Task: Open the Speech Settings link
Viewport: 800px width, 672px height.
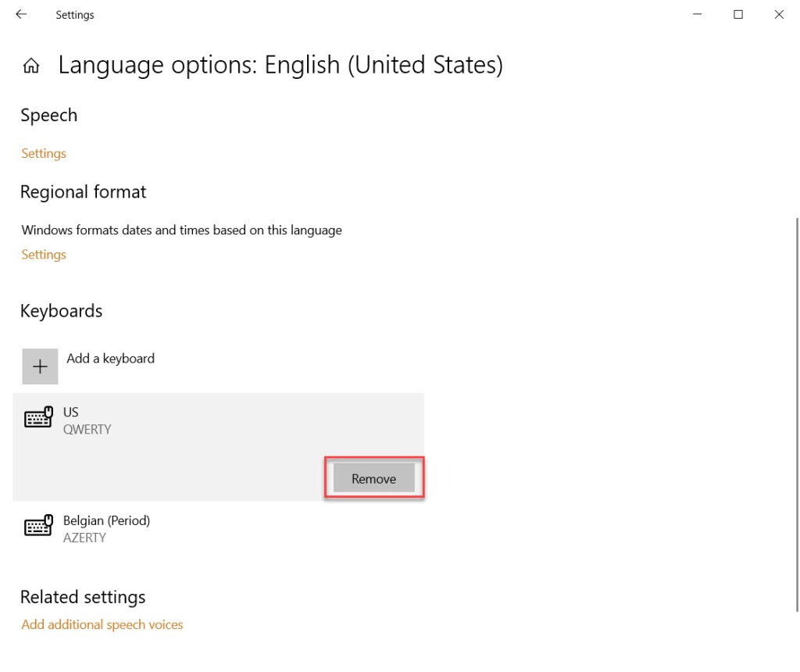Action: [x=44, y=153]
